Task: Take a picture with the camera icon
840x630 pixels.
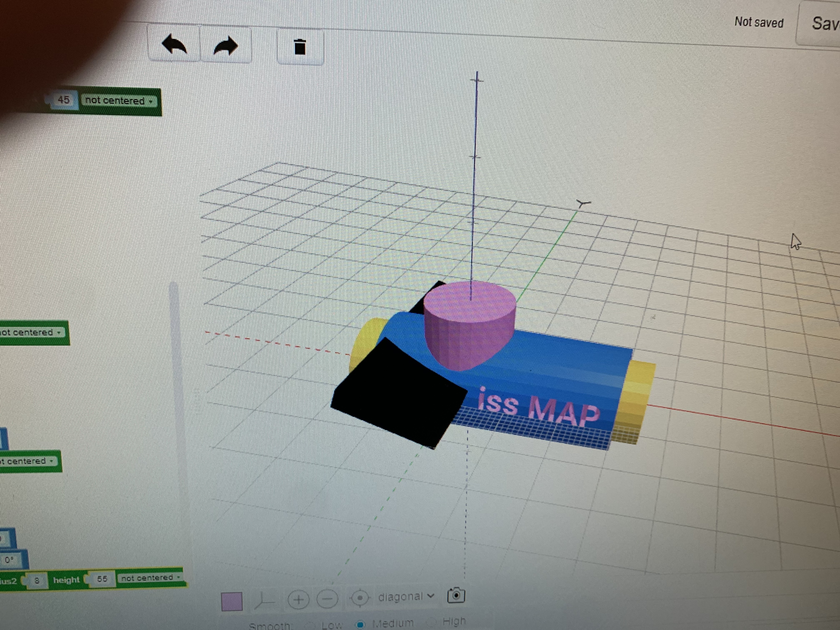Action: [x=456, y=595]
